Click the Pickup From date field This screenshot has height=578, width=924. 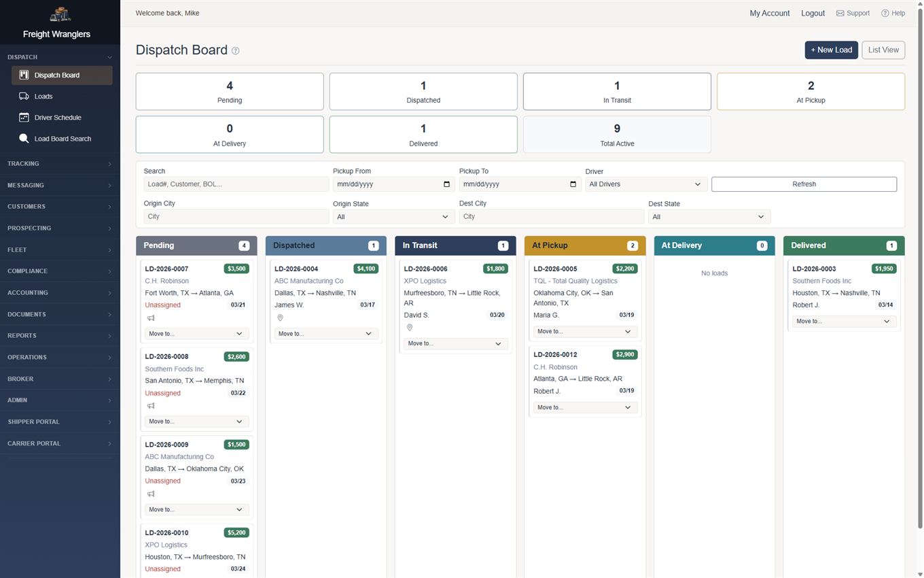pyautogui.click(x=393, y=184)
